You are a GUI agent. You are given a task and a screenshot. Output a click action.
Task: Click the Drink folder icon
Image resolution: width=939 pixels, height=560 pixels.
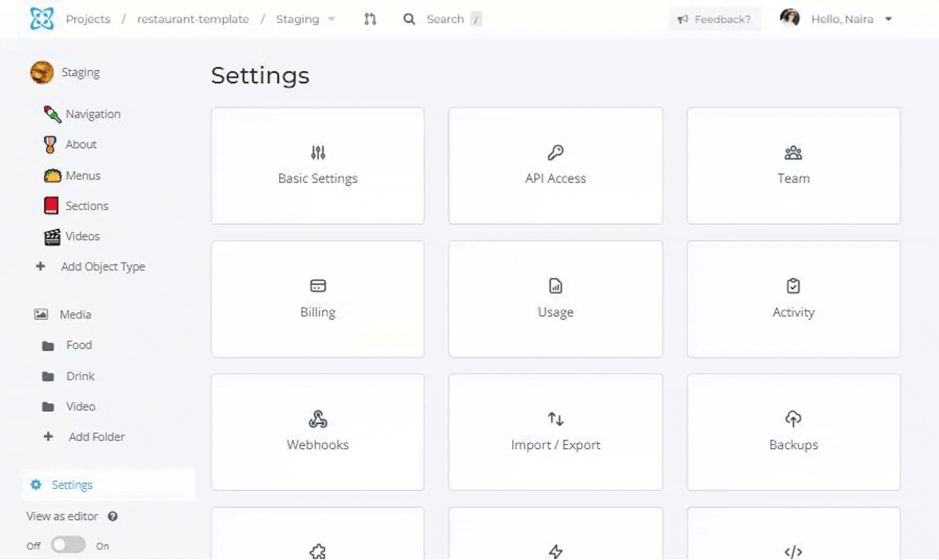[48, 376]
